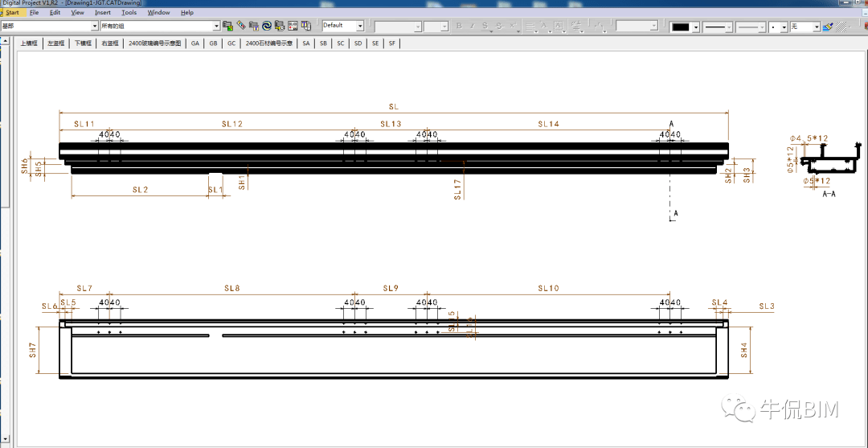Viewport: 868px width, 448px height.
Task: Select the SL17 vertical dimension label
Action: coord(457,189)
